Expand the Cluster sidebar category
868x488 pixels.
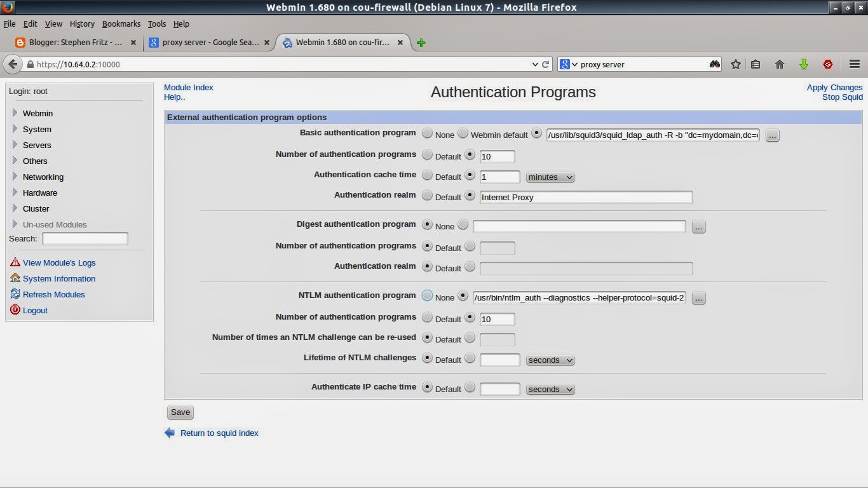pyautogui.click(x=36, y=208)
